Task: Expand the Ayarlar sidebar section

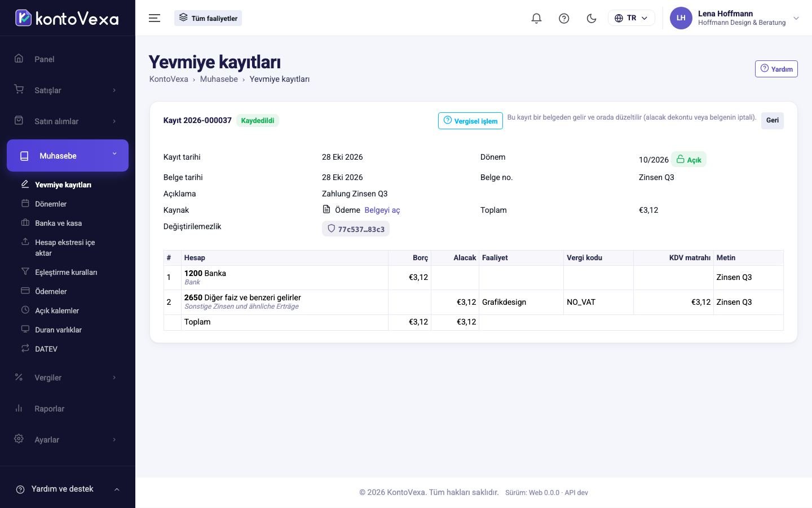Action: coord(68,439)
